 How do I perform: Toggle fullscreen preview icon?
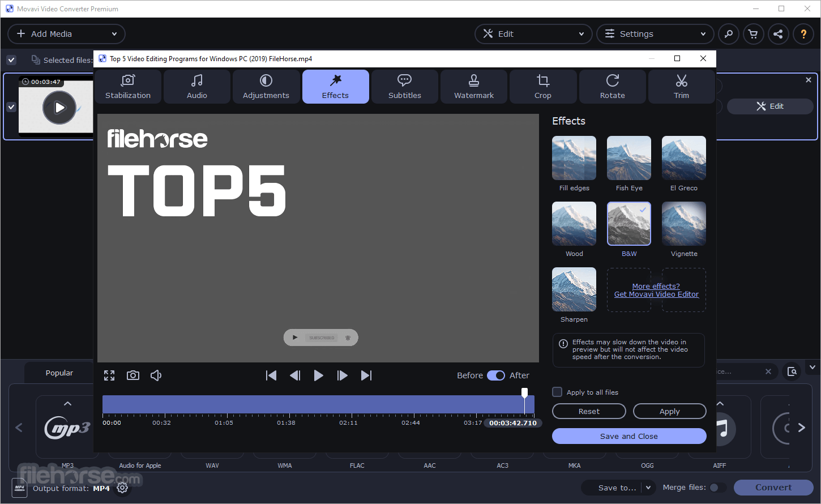tap(109, 375)
